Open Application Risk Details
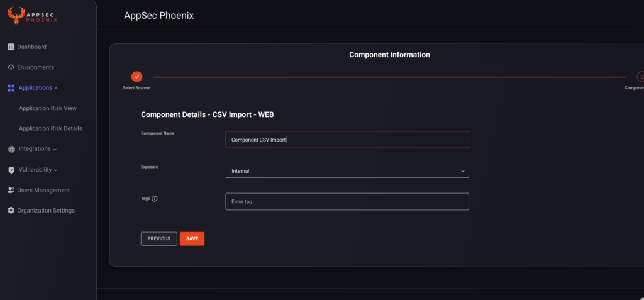This screenshot has width=644, height=300. coord(50,128)
